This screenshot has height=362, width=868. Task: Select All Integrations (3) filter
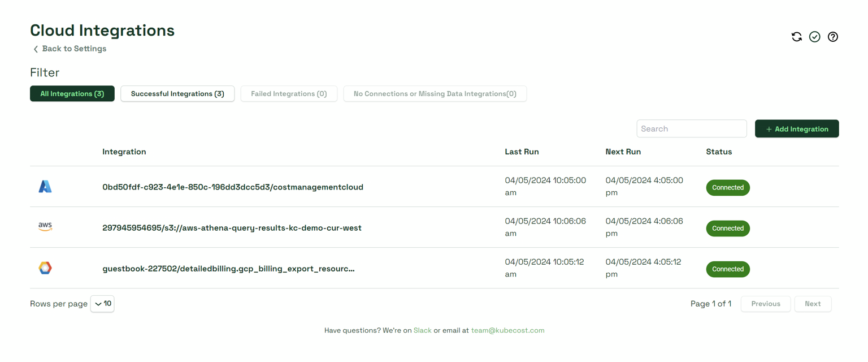72,94
